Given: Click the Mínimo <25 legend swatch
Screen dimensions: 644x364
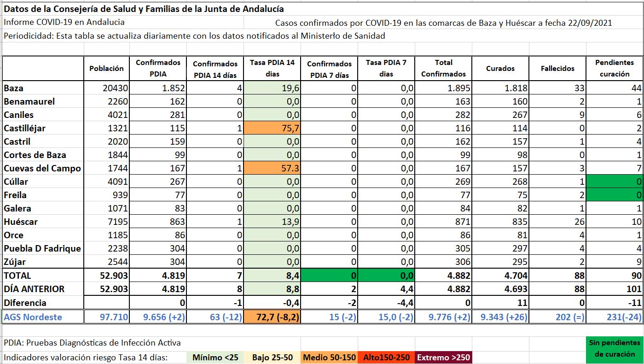Looking at the screenshot, I should click(x=215, y=358).
